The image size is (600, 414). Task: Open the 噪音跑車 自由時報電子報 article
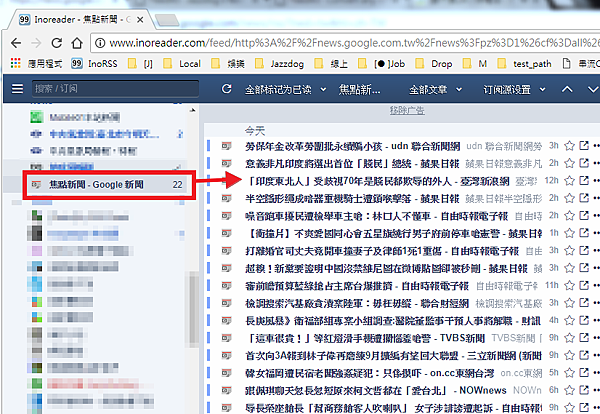(x=377, y=216)
